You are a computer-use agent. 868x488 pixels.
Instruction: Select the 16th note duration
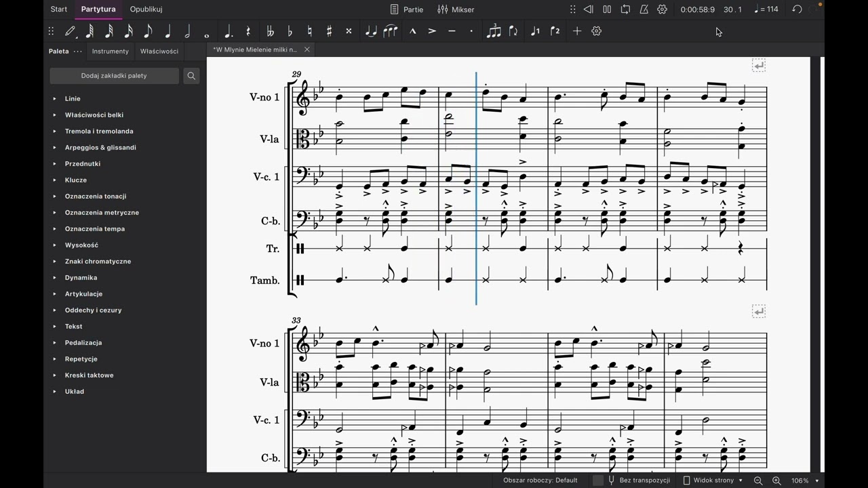[128, 31]
